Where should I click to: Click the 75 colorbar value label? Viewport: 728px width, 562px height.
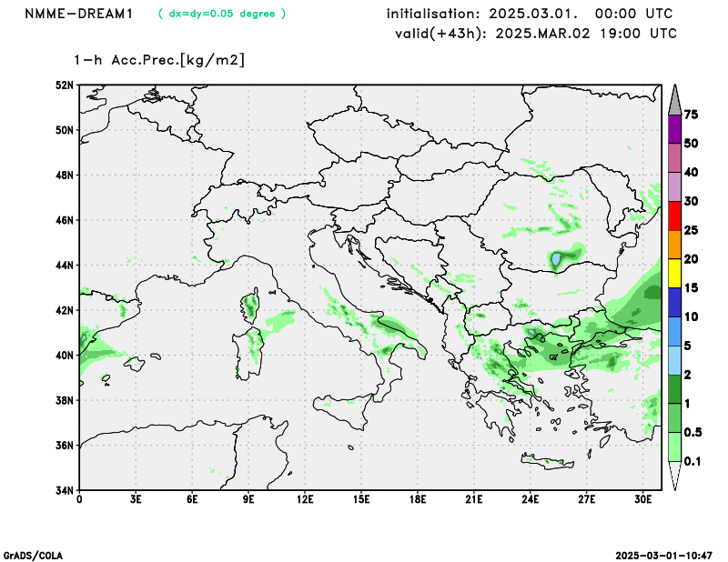pyautogui.click(x=691, y=115)
